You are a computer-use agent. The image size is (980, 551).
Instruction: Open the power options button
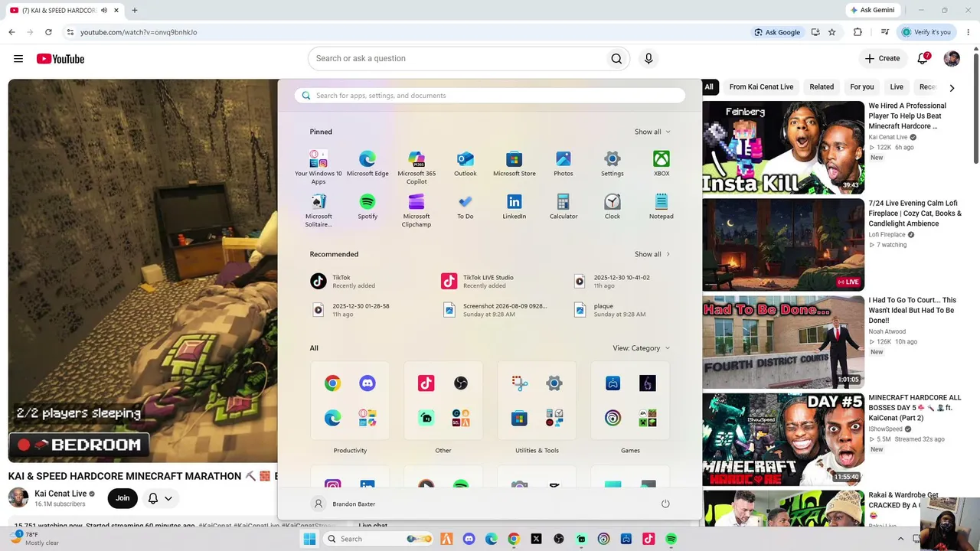(665, 504)
